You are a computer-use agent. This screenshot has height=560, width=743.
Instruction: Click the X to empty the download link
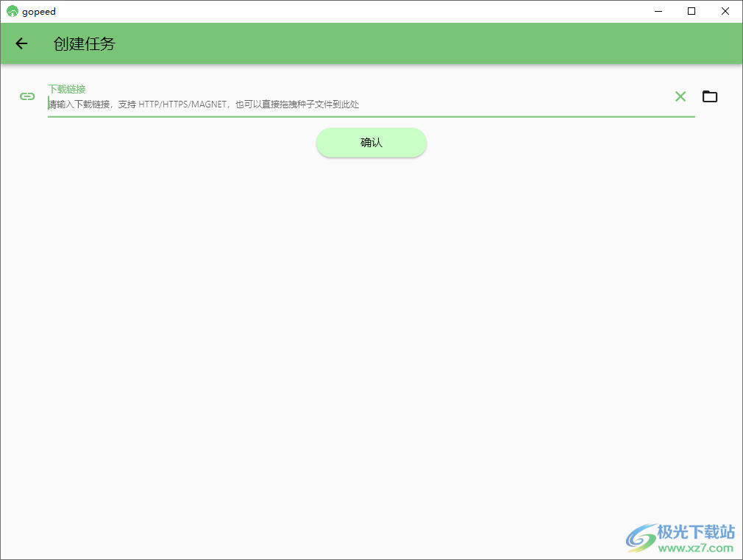coord(680,96)
